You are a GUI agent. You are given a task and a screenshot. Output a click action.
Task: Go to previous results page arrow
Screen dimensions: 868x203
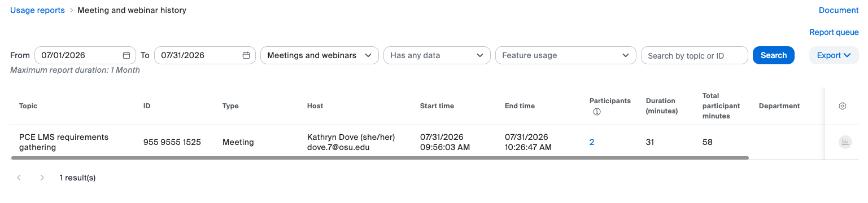point(19,178)
